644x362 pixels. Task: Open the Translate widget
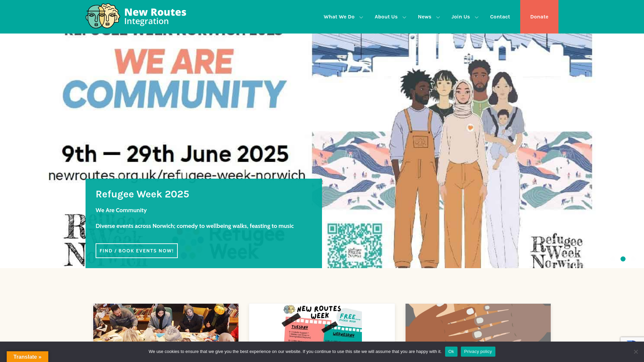click(28, 357)
